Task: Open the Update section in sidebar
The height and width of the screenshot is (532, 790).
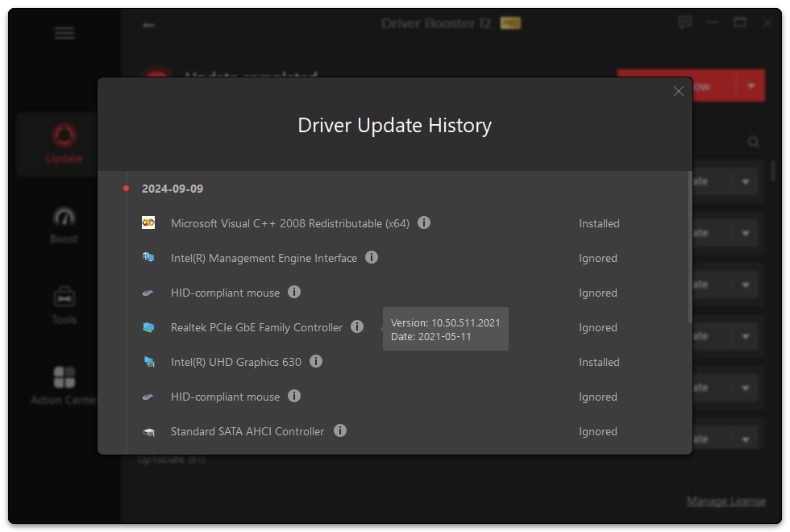Action: pos(64,143)
